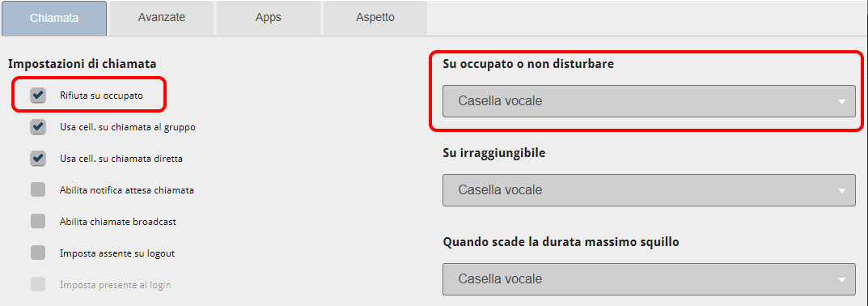Click the Rifiuta su occupato label
This screenshot has height=306, width=868.
[x=101, y=96]
